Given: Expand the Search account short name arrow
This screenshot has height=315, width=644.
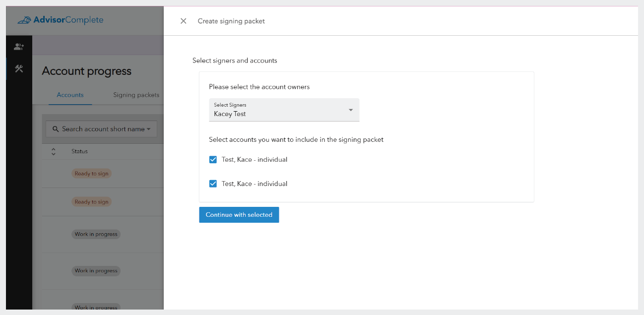Looking at the screenshot, I should tap(149, 129).
